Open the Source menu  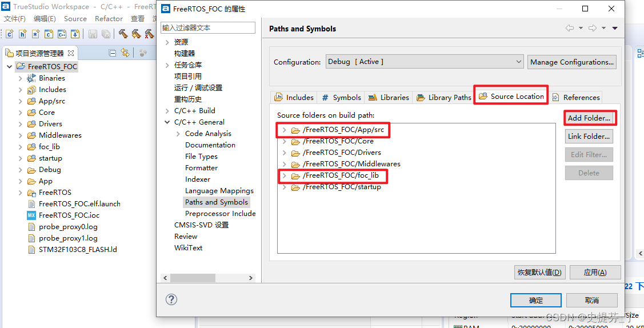[x=75, y=19]
